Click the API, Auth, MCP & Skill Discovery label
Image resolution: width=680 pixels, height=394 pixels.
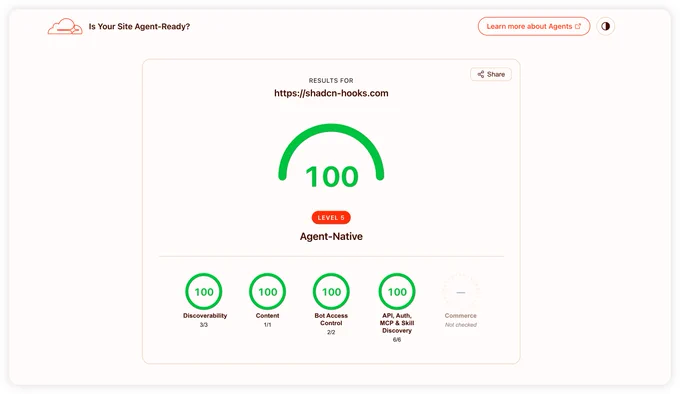(397, 323)
